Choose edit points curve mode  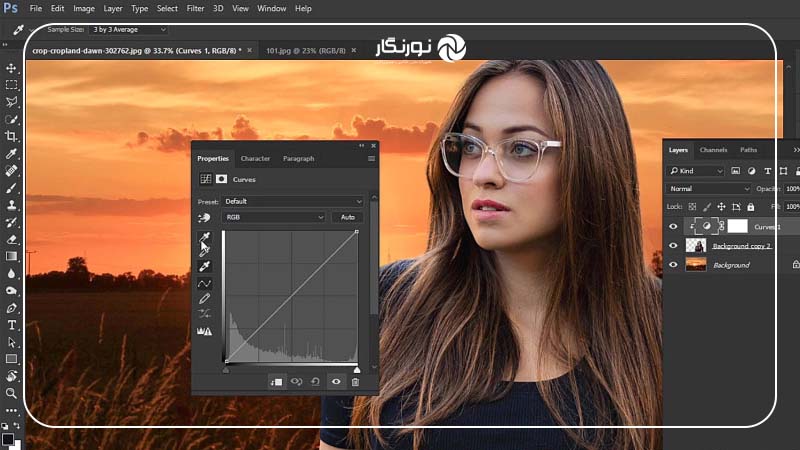click(x=205, y=284)
